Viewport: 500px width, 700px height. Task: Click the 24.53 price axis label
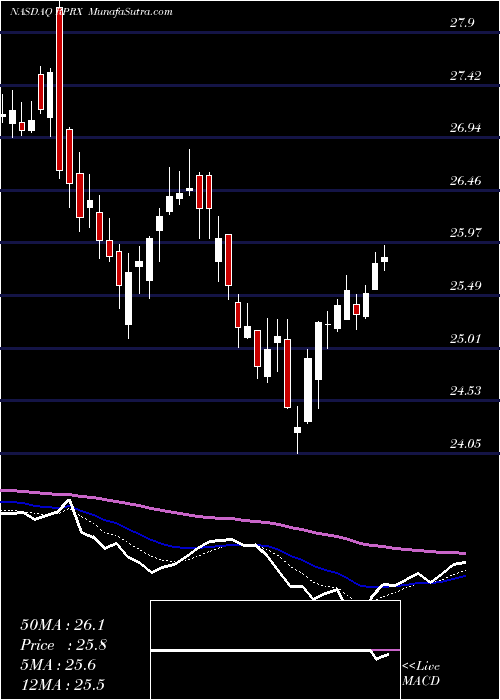(465, 391)
